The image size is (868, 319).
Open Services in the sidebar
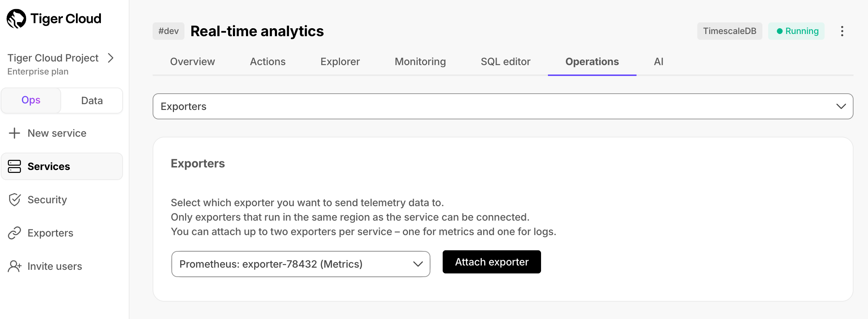(x=62, y=166)
